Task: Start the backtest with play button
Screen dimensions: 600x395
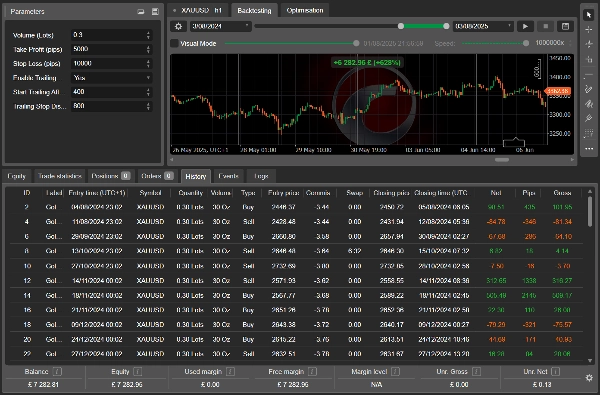Action: [x=525, y=26]
